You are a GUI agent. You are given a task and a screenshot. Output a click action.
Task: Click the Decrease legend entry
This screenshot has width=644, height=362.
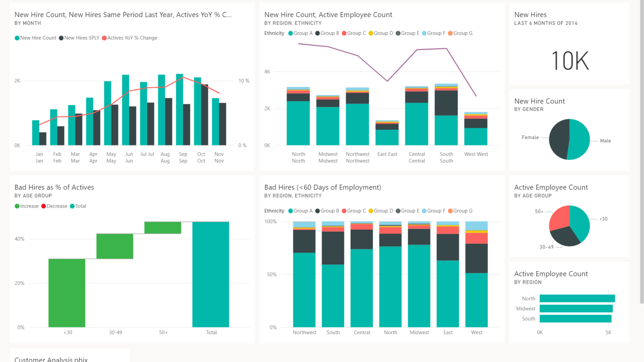click(x=54, y=206)
